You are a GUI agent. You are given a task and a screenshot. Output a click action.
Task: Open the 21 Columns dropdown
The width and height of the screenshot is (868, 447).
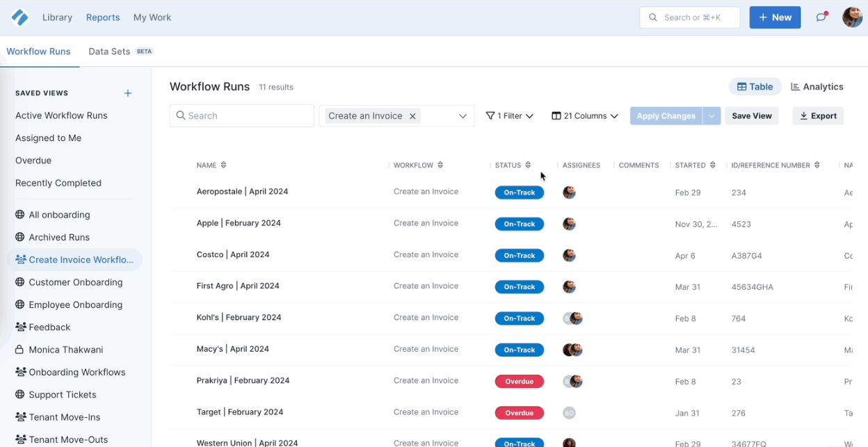584,116
